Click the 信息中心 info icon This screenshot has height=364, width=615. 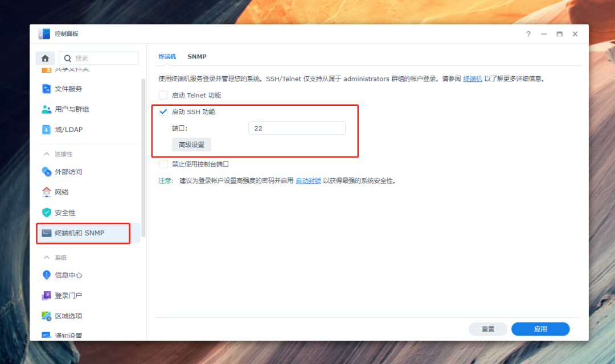[46, 275]
